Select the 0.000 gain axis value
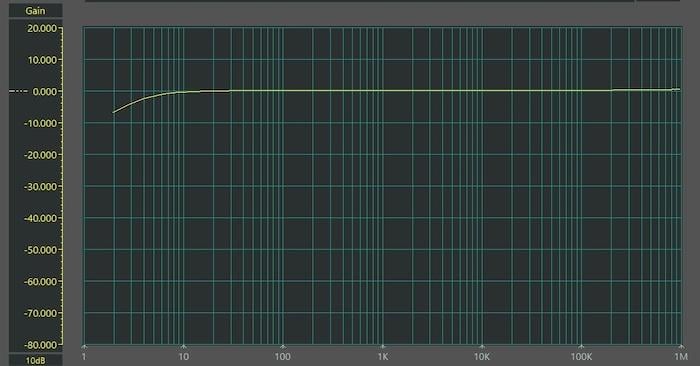The image size is (700, 366). click(x=45, y=92)
